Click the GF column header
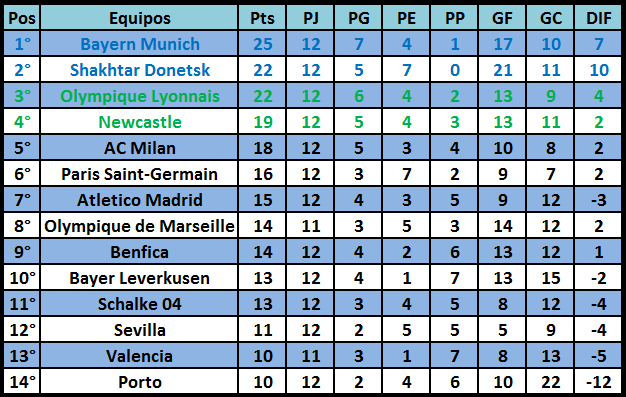 point(502,18)
